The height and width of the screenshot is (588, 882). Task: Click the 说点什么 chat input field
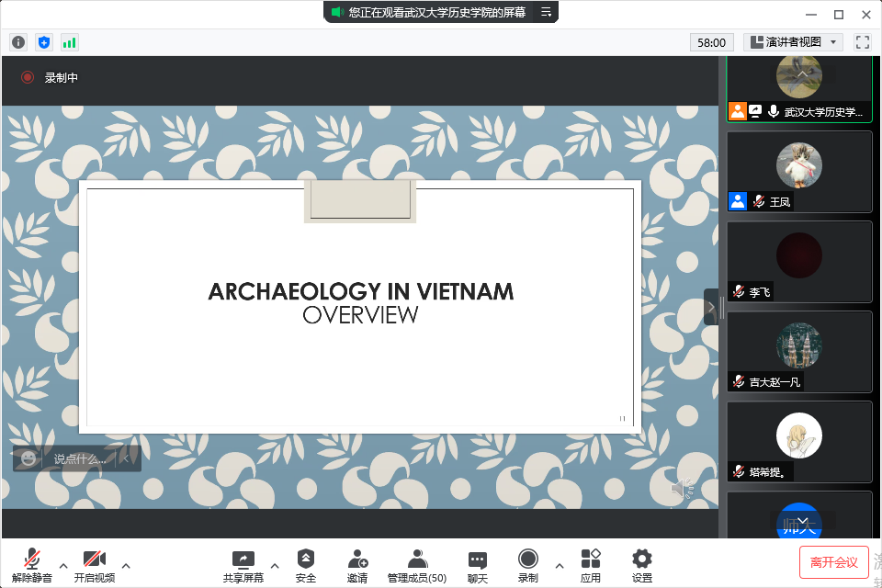78,458
